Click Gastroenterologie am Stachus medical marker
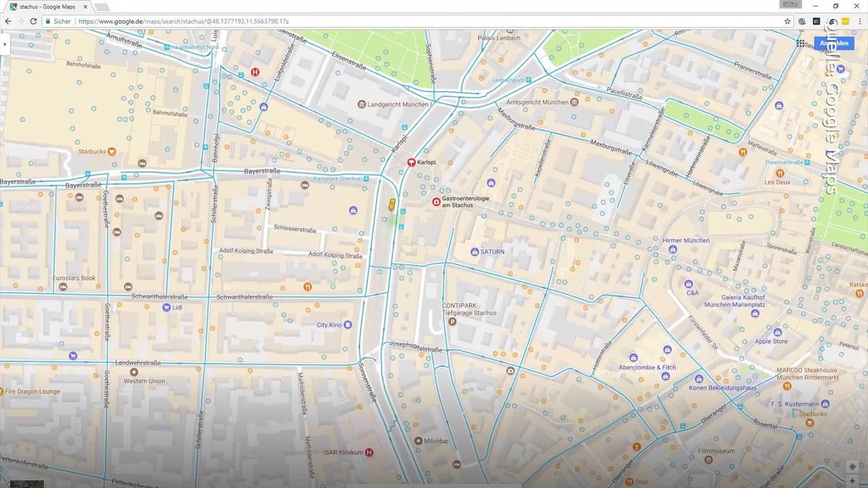This screenshot has width=868, height=488. (x=436, y=201)
